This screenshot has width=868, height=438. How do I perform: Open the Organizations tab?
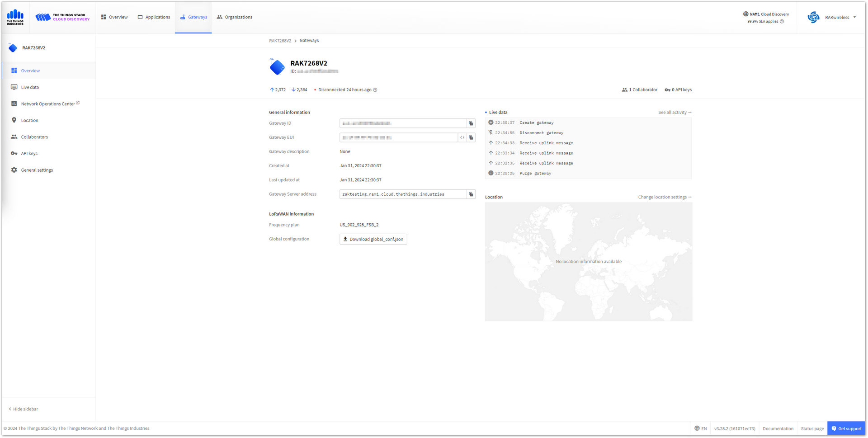(x=234, y=17)
